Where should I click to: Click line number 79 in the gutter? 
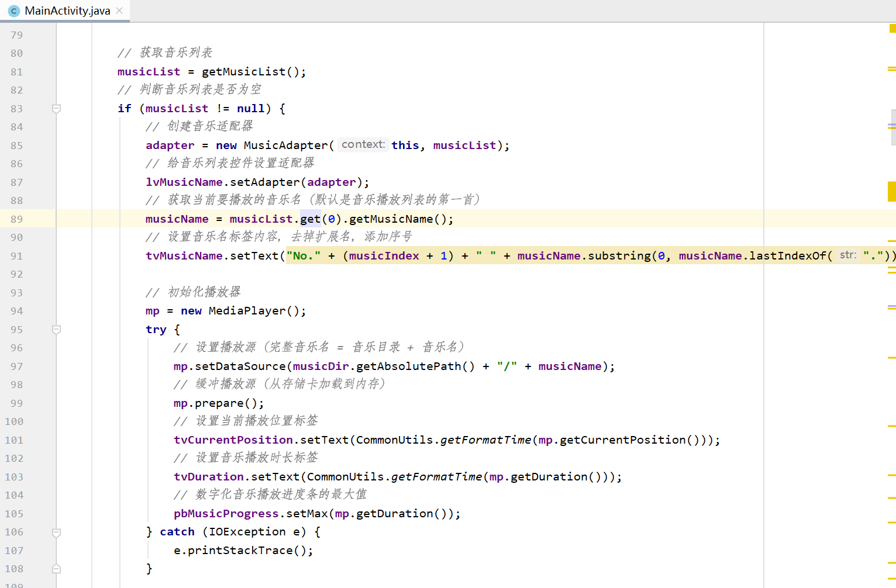click(x=16, y=35)
